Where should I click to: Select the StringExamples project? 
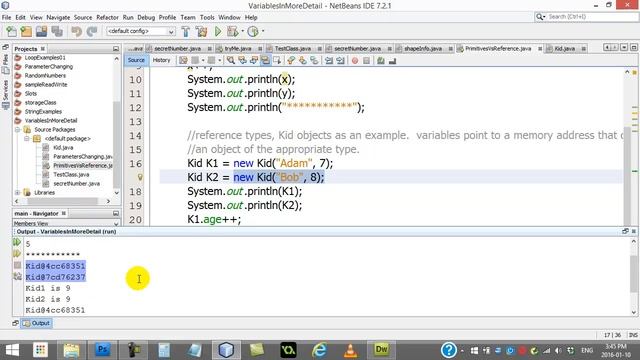coord(43,112)
